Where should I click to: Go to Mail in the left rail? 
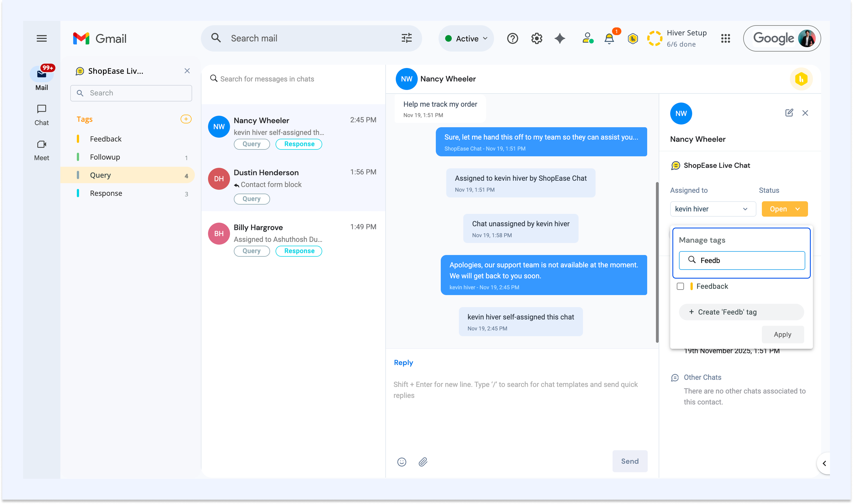41,78
